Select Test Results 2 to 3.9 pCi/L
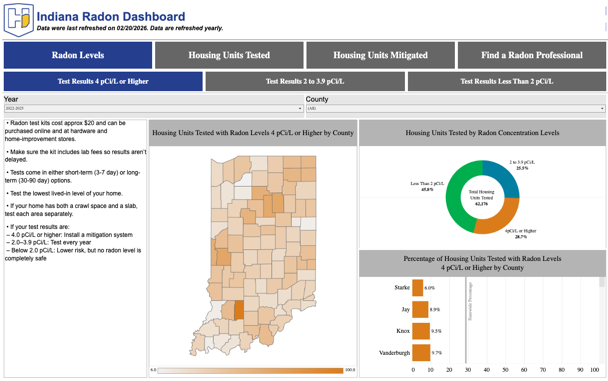This screenshot has height=381, width=608. coord(305,81)
